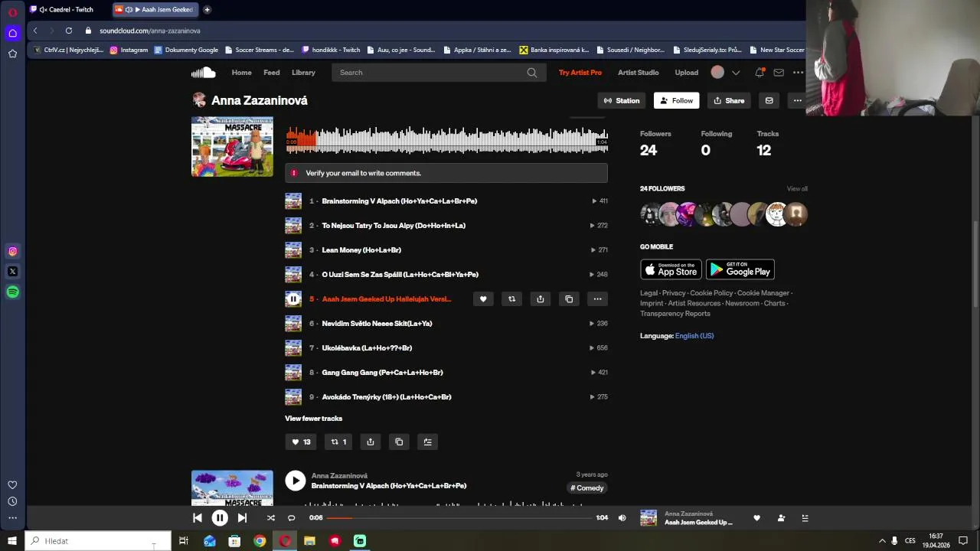Switch to Caedrel - Twitch tab
This screenshot has height=551, width=980.
pos(66,10)
